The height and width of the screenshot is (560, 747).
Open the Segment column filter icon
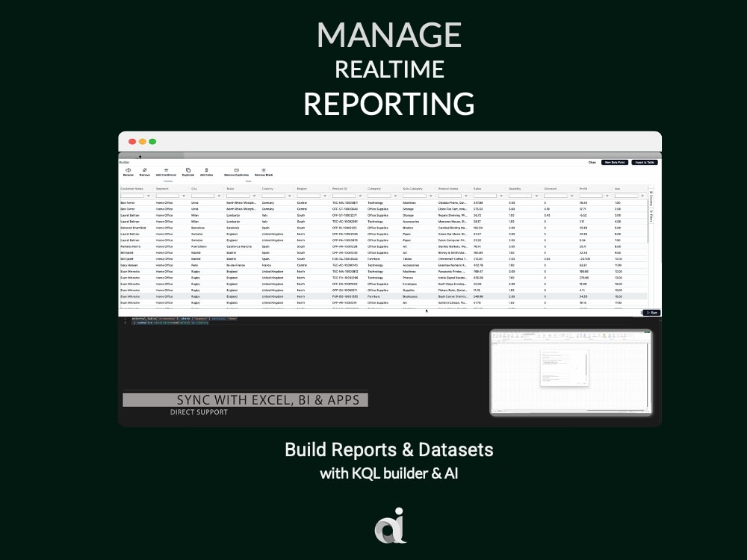(184, 196)
